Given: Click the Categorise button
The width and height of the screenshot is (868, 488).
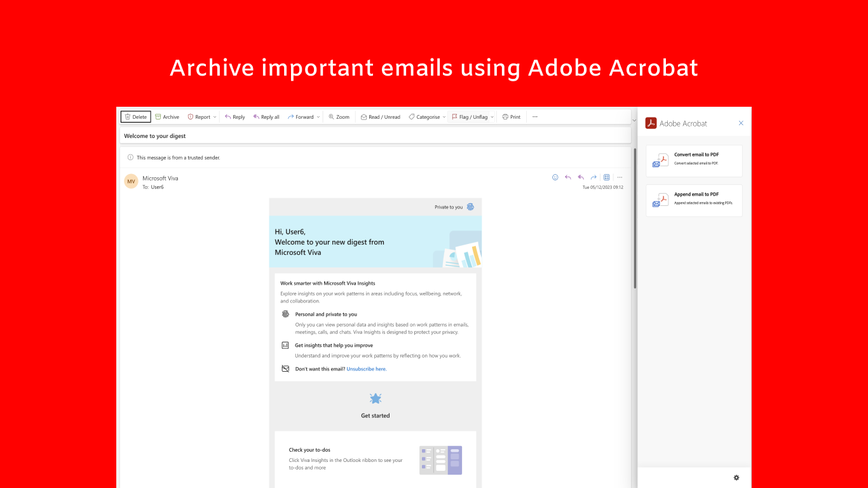Looking at the screenshot, I should tap(424, 117).
